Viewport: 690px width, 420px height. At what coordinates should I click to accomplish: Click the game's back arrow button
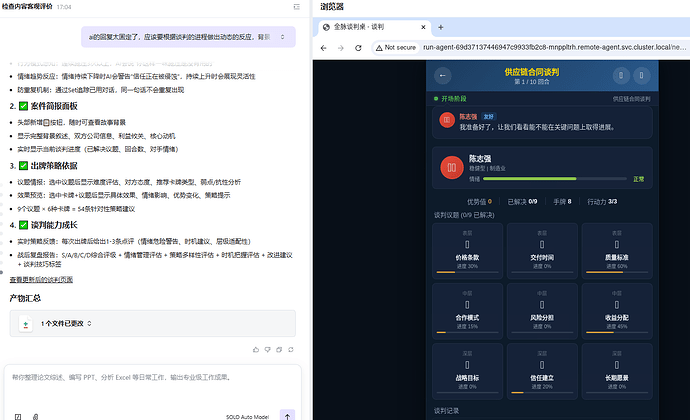click(443, 75)
